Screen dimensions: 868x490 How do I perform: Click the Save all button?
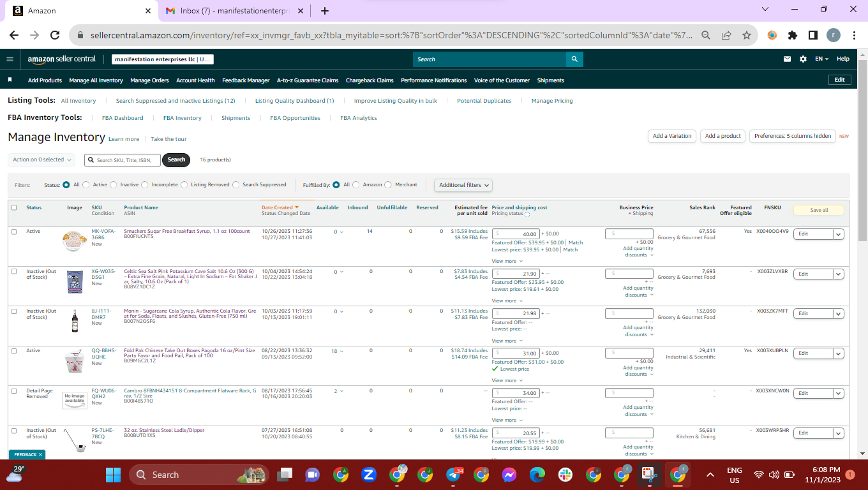tap(819, 210)
